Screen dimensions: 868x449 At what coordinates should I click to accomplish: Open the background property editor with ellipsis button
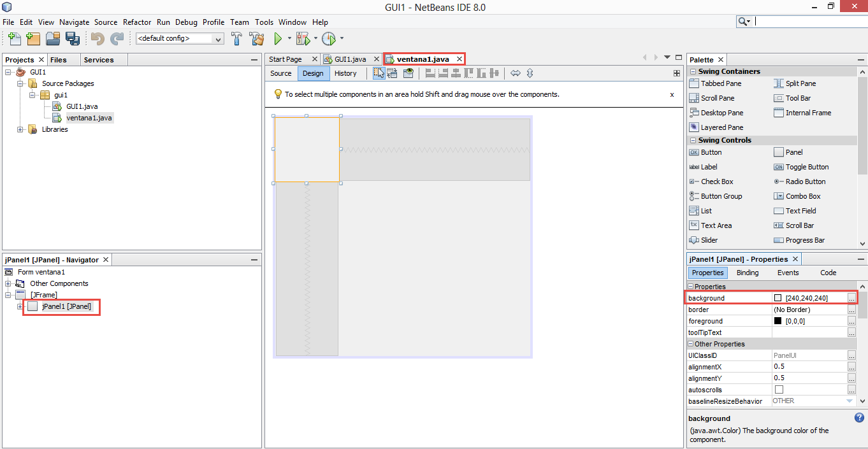pos(851,297)
